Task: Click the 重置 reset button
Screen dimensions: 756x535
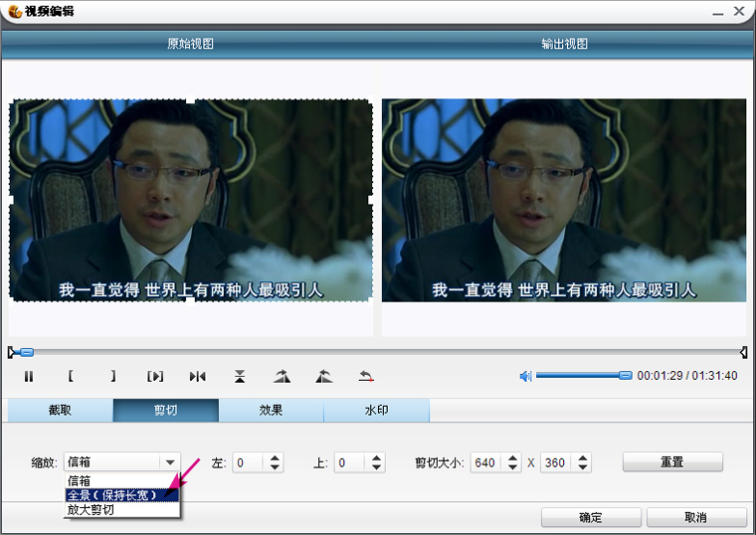Action: coord(672,461)
